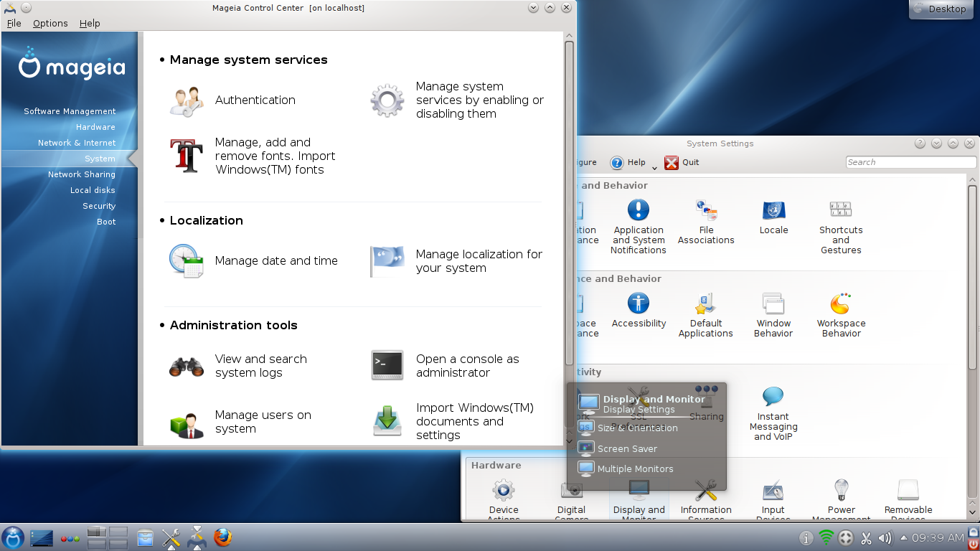Switch to Network & Internet category
This screenshot has height=551, width=980.
pos(77,143)
